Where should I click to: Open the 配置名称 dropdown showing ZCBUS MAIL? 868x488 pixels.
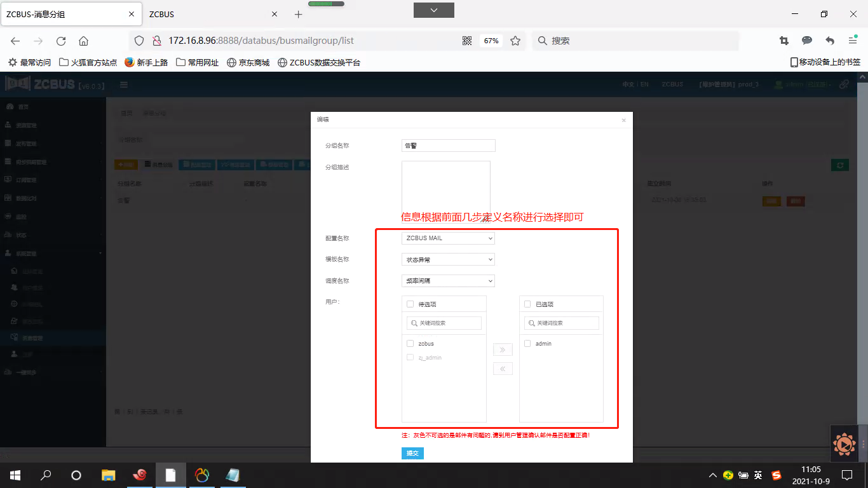pyautogui.click(x=448, y=238)
